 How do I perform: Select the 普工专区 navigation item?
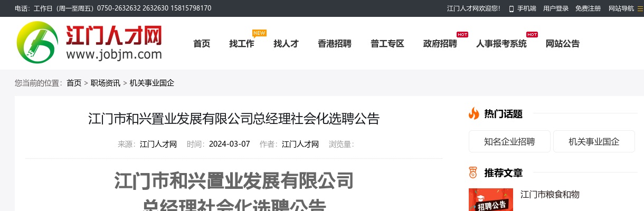coord(387,44)
